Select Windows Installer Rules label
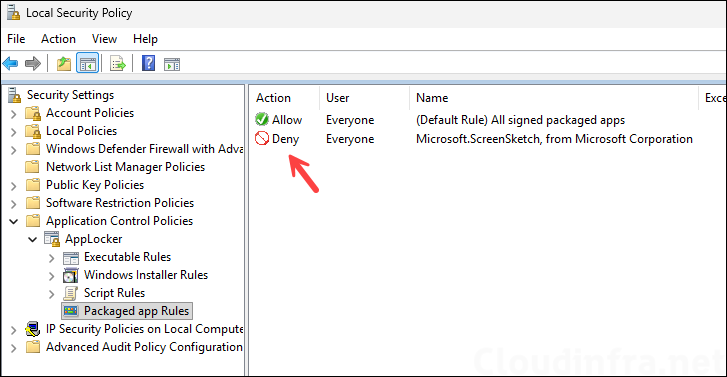Viewport: 727px width, 377px height. (x=146, y=275)
